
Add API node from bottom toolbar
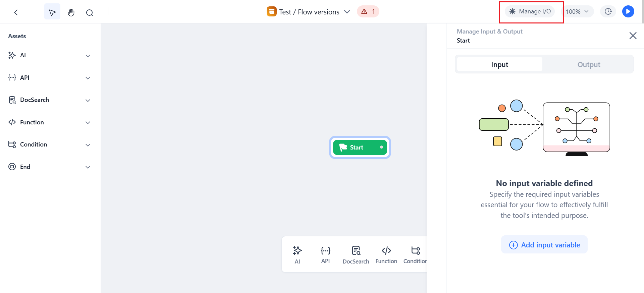325,255
